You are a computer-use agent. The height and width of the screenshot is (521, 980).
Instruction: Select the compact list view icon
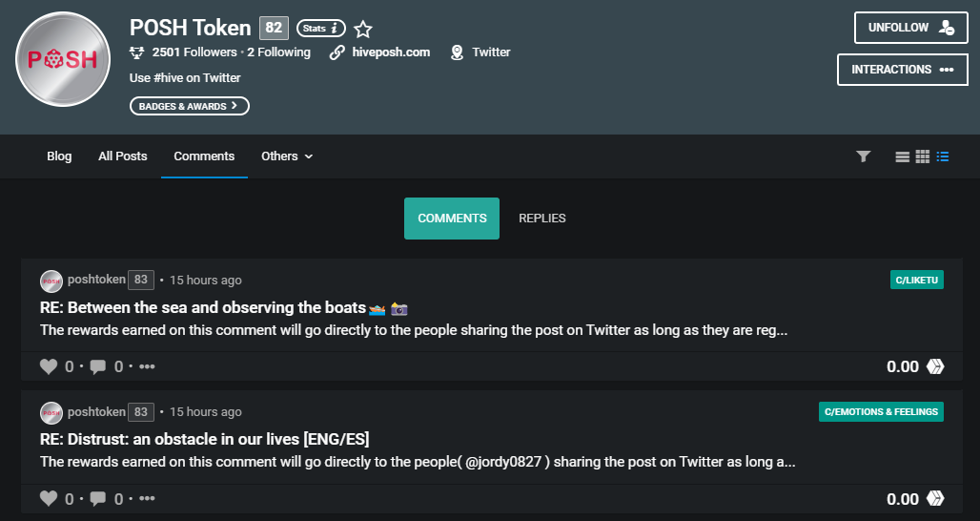[x=943, y=156]
